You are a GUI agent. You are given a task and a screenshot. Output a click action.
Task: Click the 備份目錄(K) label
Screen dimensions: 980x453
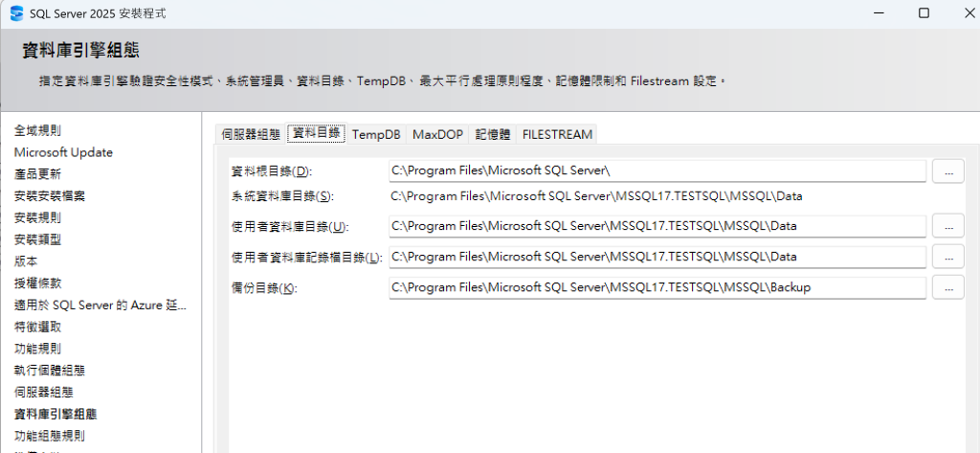coord(265,288)
